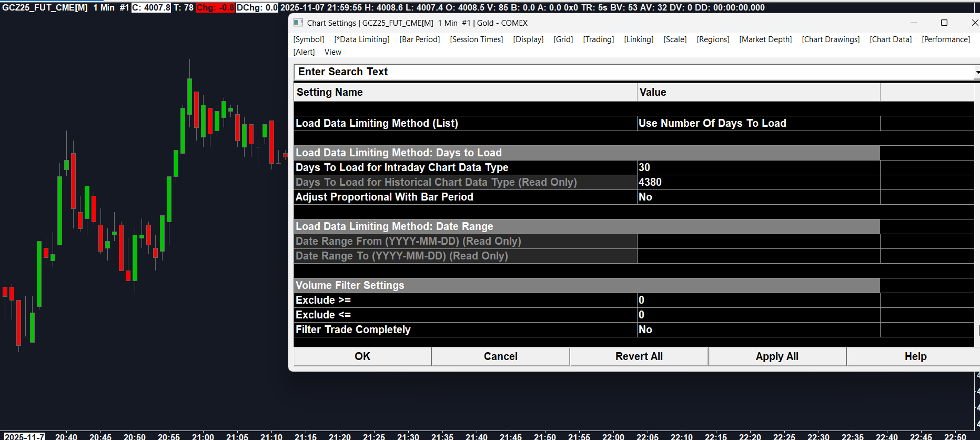Click the Cancel button
The image size is (980, 440).
[x=501, y=356]
